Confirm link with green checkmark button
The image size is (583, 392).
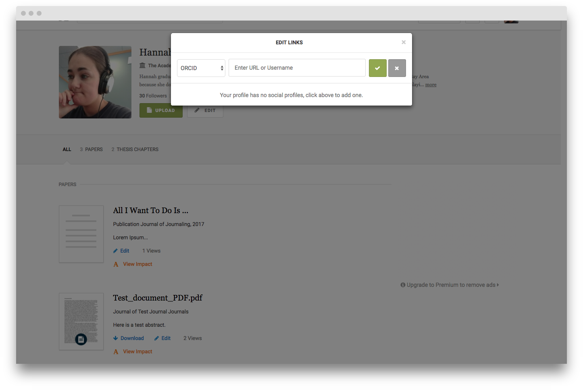377,68
